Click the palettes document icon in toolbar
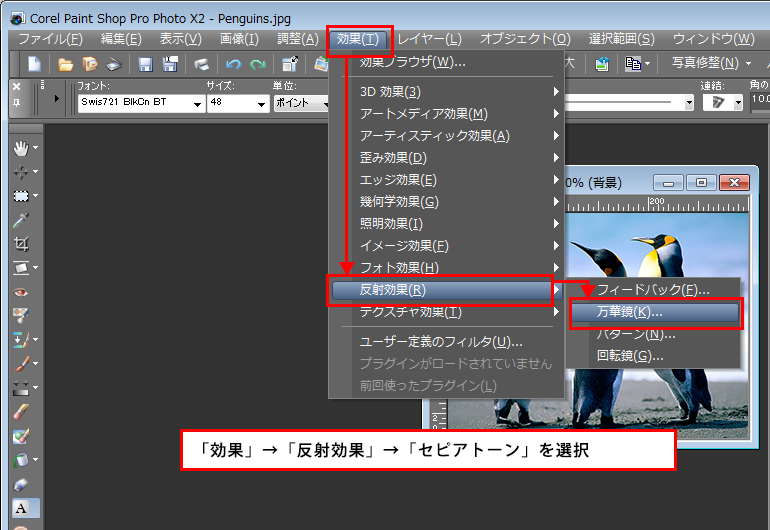This screenshot has height=530, width=770. [x=633, y=64]
